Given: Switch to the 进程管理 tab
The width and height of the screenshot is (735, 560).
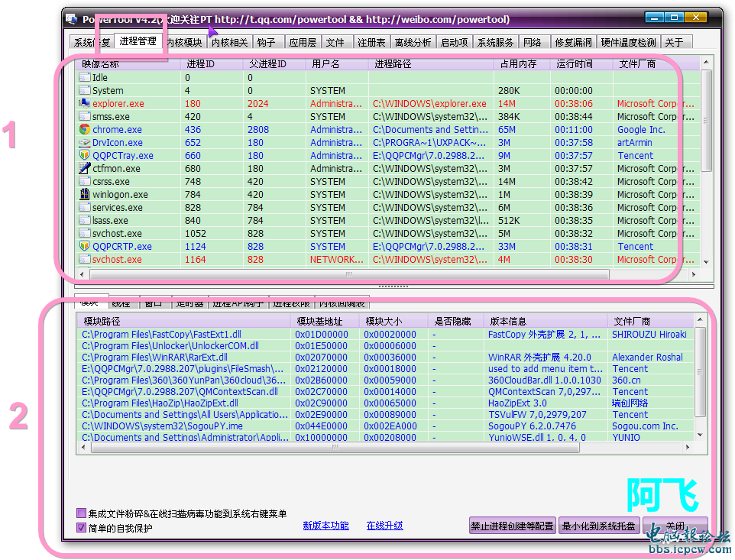Looking at the screenshot, I should (138, 41).
